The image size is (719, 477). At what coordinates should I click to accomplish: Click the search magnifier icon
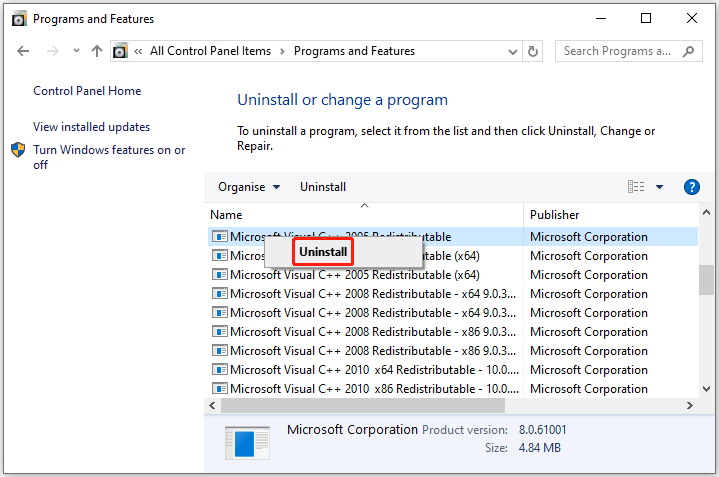(688, 51)
